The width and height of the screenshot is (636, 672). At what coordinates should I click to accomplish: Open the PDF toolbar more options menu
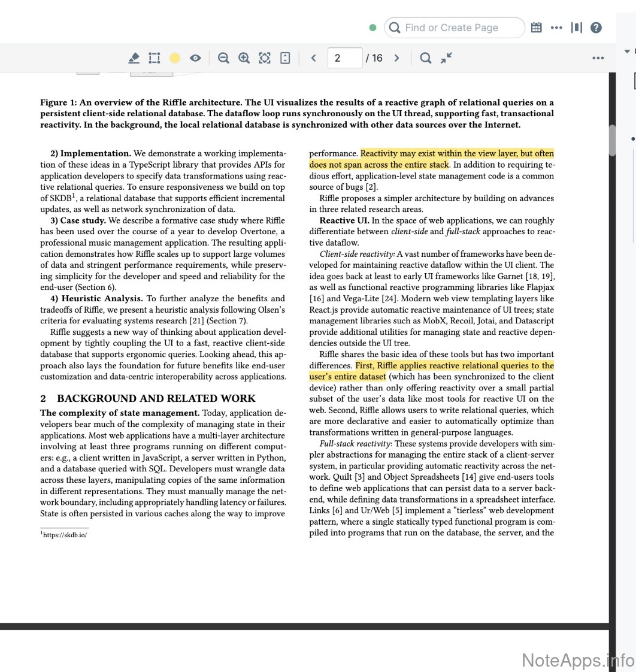(597, 58)
